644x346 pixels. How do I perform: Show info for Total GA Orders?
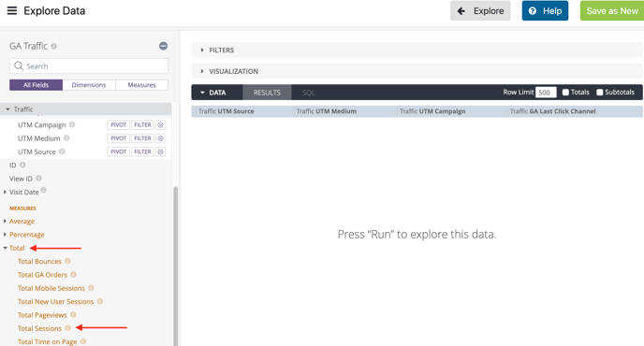pyautogui.click(x=74, y=274)
